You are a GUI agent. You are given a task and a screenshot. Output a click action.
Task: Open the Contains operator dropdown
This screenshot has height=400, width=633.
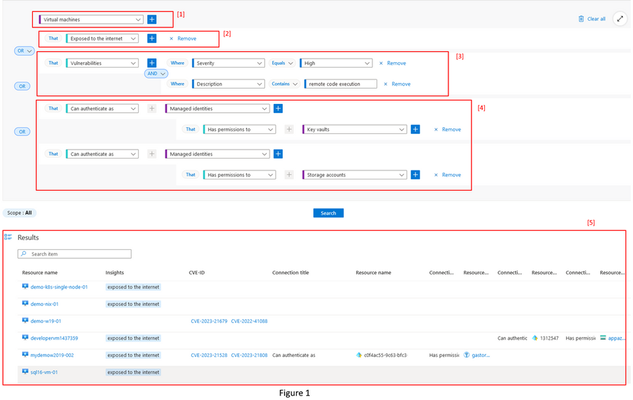tap(284, 84)
